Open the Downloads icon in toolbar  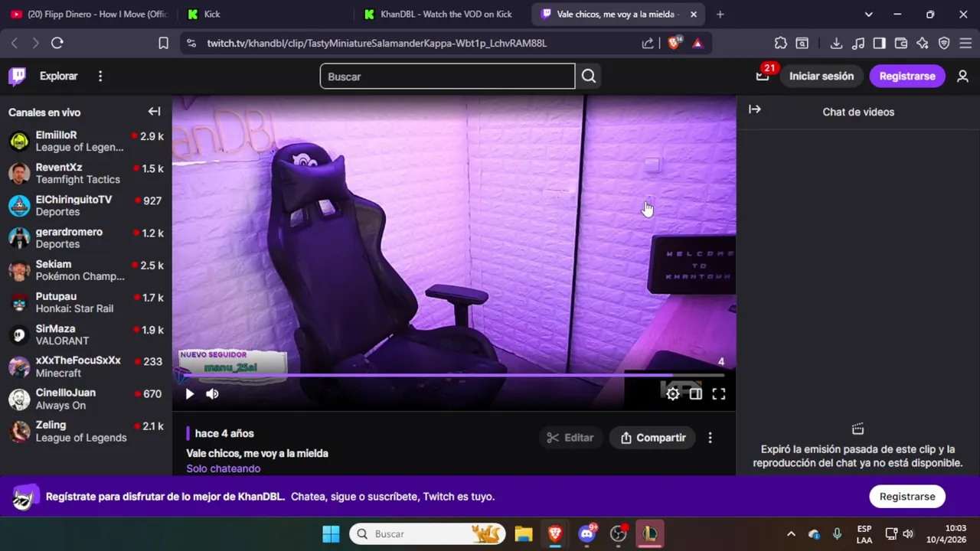pos(837,43)
